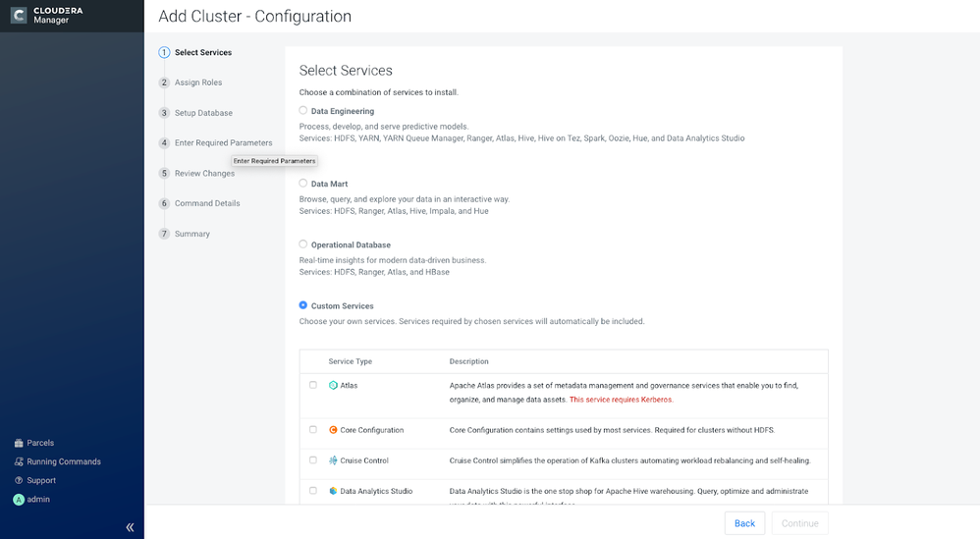Click the Cruise Control service icon
The height and width of the screenshot is (539, 980).
pos(333,460)
